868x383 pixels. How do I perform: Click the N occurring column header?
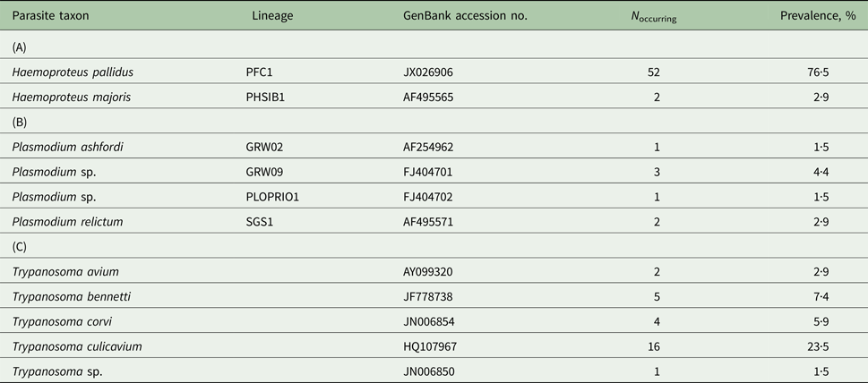[651, 17]
